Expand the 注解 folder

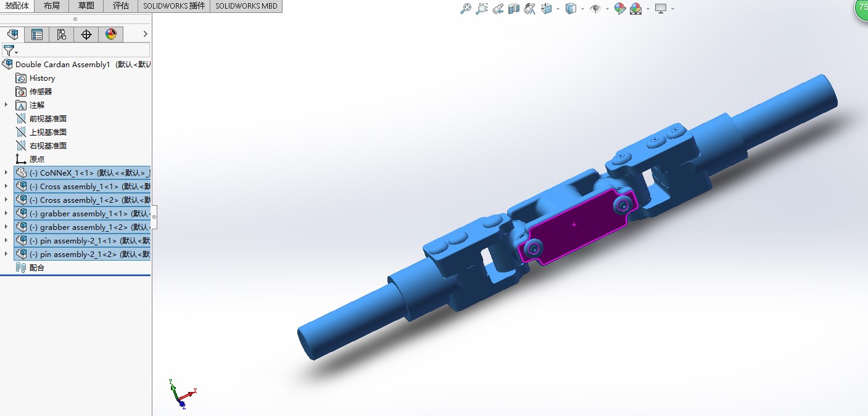tap(6, 105)
